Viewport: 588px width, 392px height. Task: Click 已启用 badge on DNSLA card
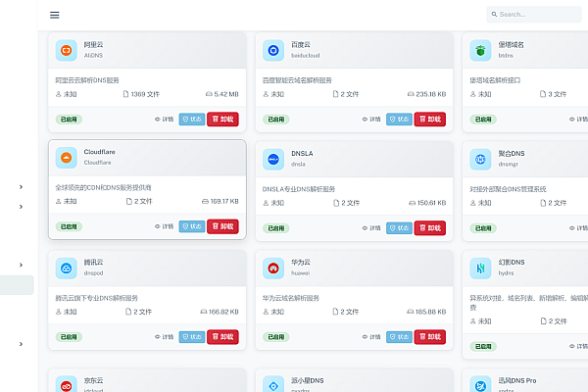[x=276, y=228]
